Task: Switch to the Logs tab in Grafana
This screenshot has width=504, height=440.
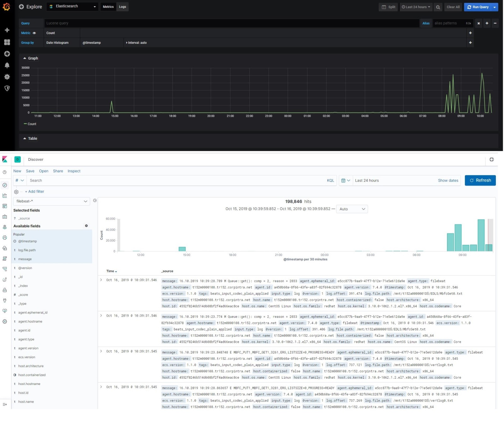Action: click(x=122, y=7)
